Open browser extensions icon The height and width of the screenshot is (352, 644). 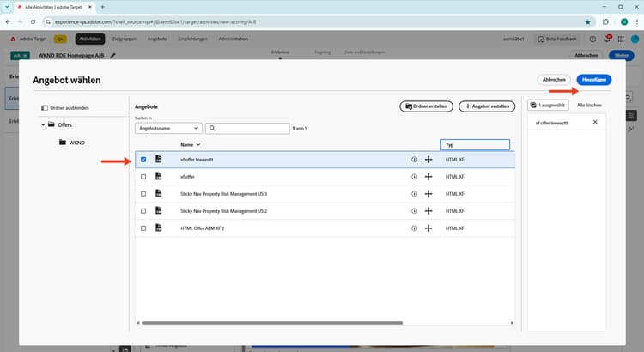[x=605, y=21]
